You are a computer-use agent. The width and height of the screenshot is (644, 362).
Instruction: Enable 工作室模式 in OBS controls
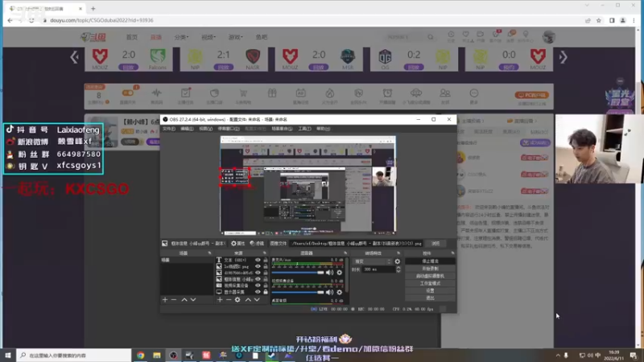point(430,283)
